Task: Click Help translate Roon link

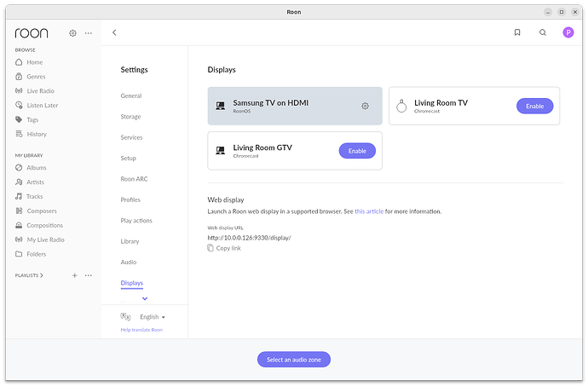Action: tap(141, 330)
